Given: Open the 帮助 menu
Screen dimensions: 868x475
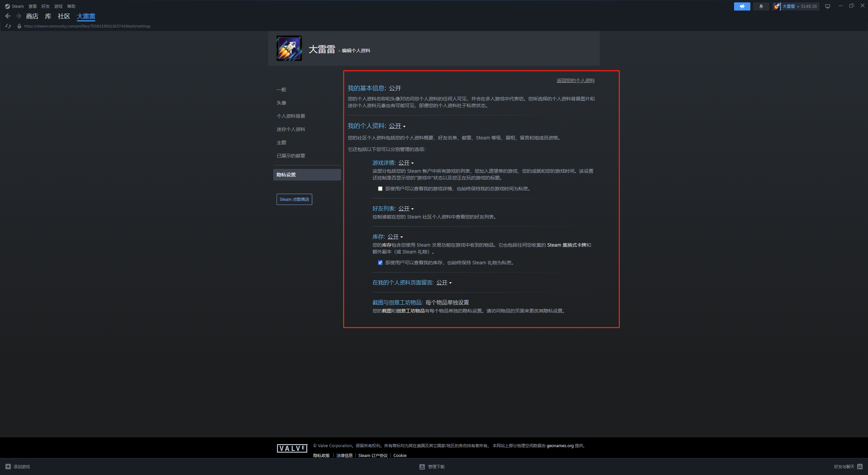Looking at the screenshot, I should 71,6.
